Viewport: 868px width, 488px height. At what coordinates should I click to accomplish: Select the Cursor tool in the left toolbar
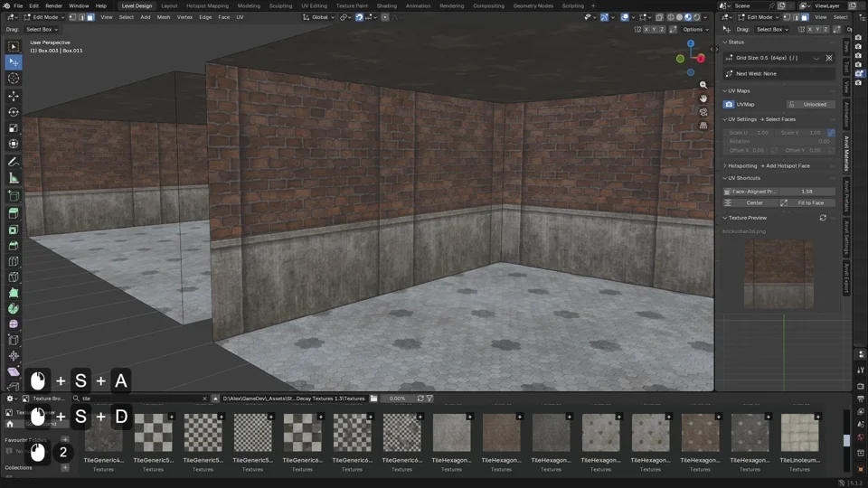pyautogui.click(x=14, y=79)
